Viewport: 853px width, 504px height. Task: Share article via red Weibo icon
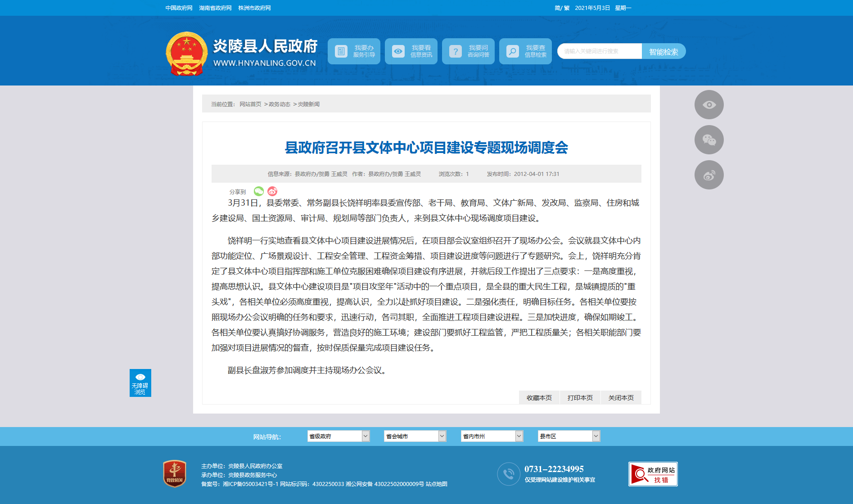tap(272, 192)
